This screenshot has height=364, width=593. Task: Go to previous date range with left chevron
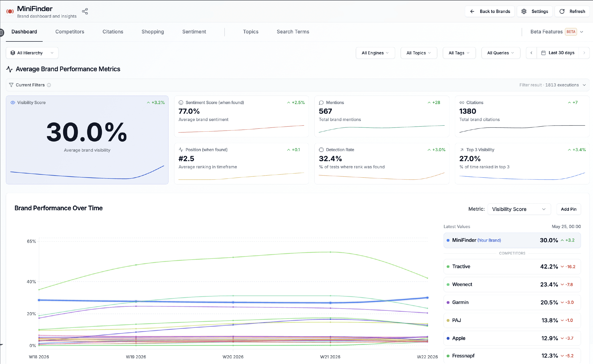(x=531, y=53)
